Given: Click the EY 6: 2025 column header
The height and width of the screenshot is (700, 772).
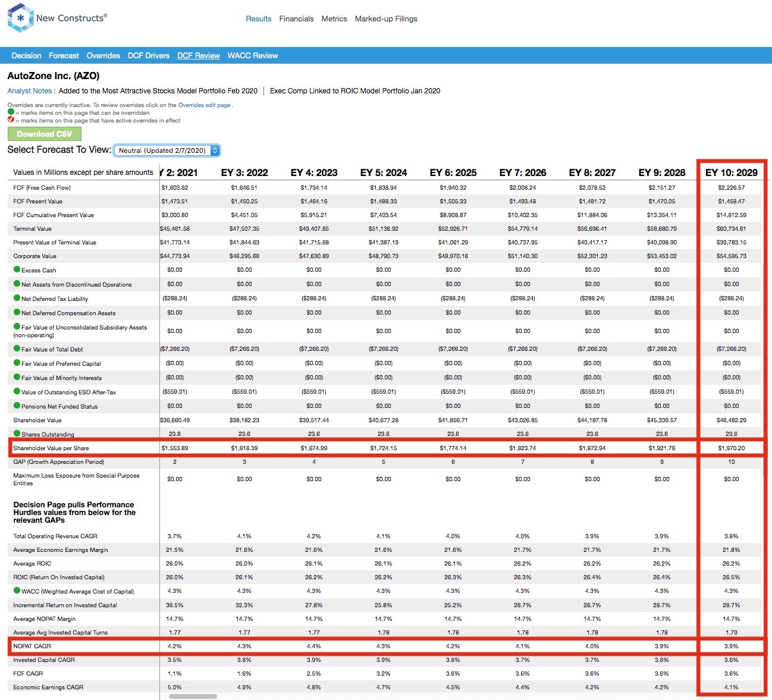Looking at the screenshot, I should (453, 172).
